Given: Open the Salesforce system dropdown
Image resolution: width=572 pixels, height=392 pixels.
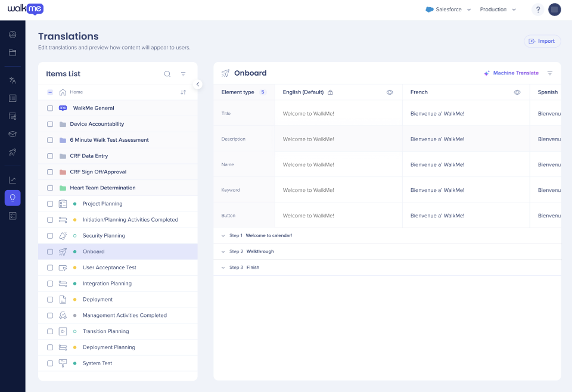Looking at the screenshot, I should pyautogui.click(x=448, y=10).
